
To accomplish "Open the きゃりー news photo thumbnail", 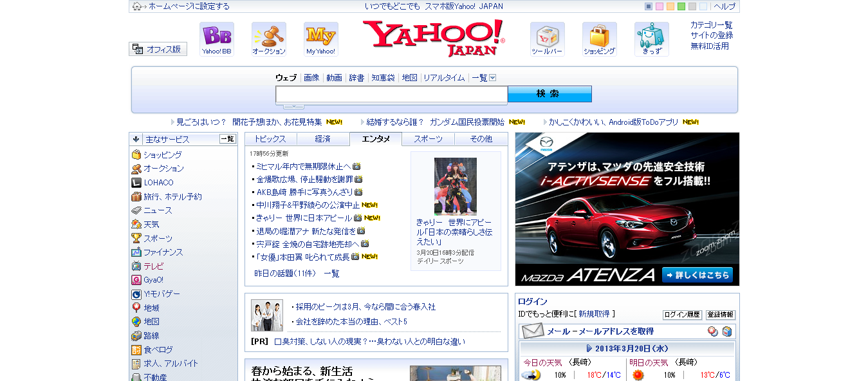I will pyautogui.click(x=456, y=186).
